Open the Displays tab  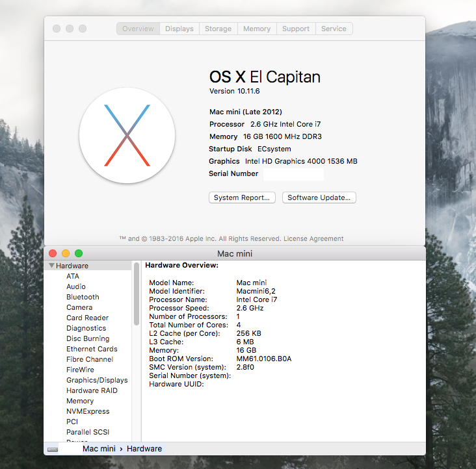179,29
